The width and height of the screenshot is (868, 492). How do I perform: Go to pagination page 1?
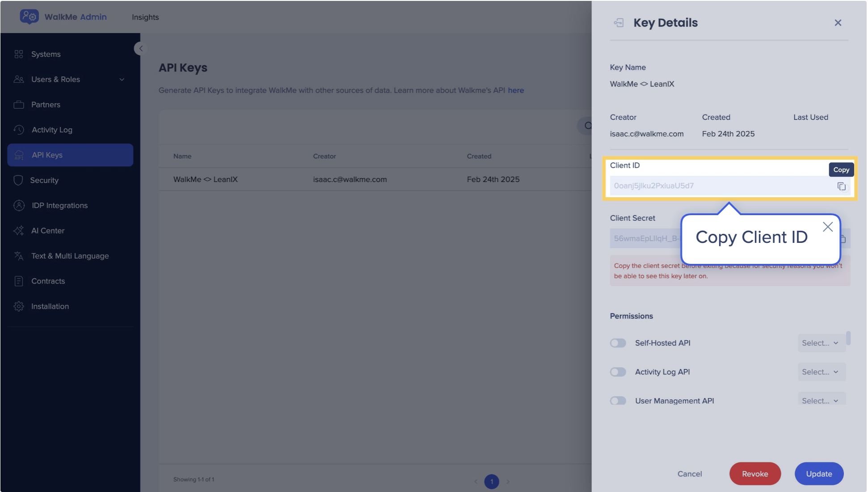[x=492, y=481]
